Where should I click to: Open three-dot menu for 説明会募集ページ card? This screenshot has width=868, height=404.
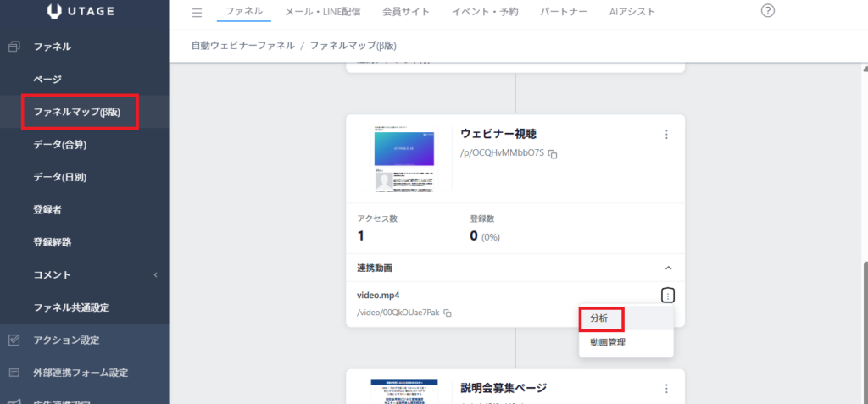(666, 389)
